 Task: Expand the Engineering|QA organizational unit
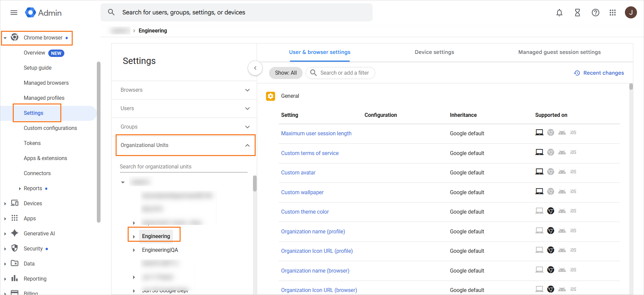pos(134,250)
